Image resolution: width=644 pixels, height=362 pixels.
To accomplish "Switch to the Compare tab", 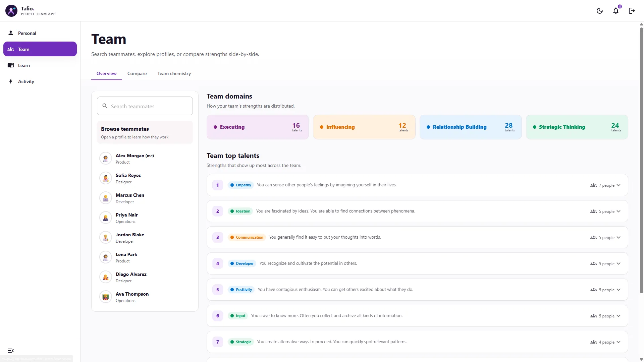I will pos(137,73).
